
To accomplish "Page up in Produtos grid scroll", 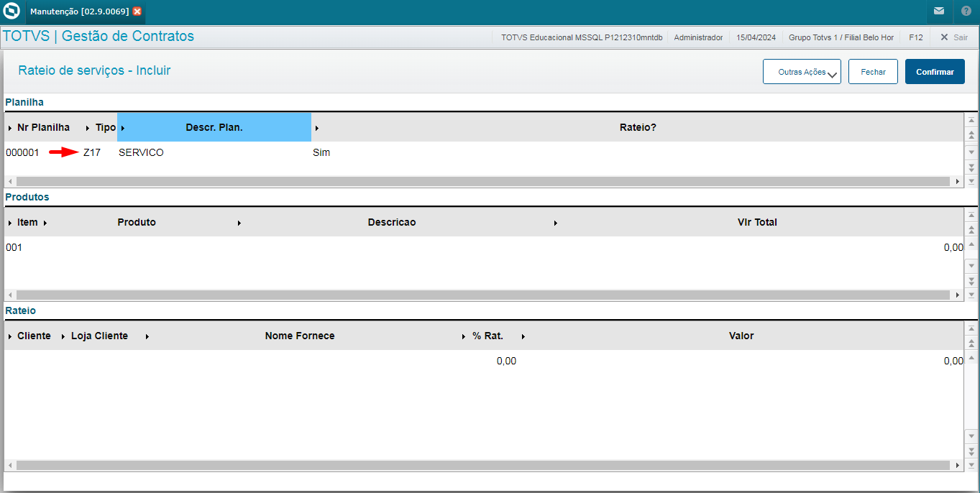I will point(971,229).
